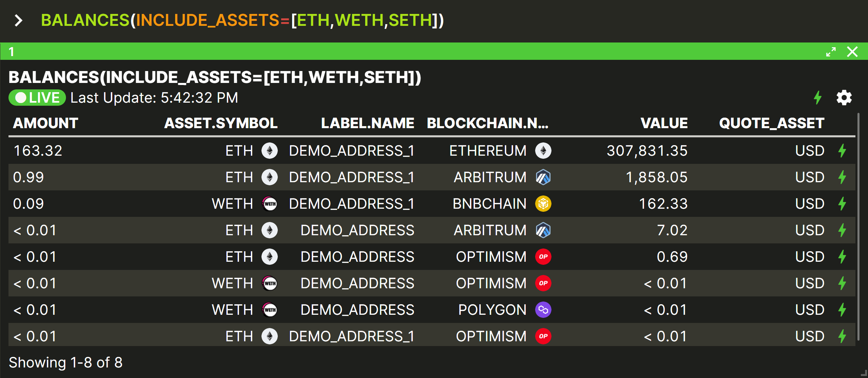Screen dimensions: 868x378
Task: Sort by the ASSET.SYMBOL column header
Action: click(x=221, y=123)
